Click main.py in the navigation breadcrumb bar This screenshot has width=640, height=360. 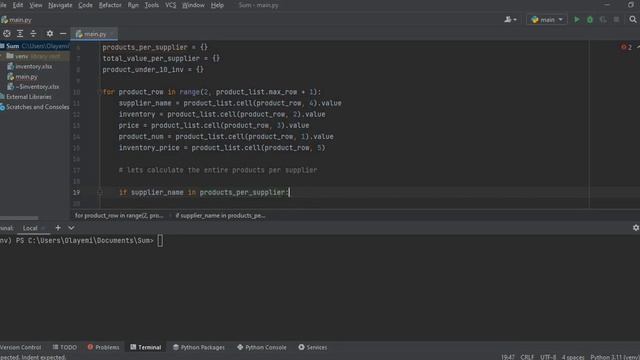(x=16, y=20)
